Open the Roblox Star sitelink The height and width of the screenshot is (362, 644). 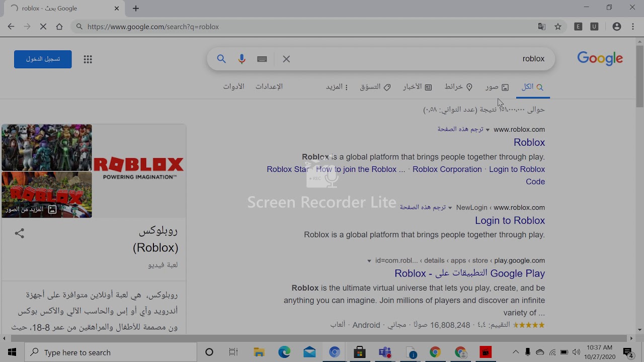point(287,169)
